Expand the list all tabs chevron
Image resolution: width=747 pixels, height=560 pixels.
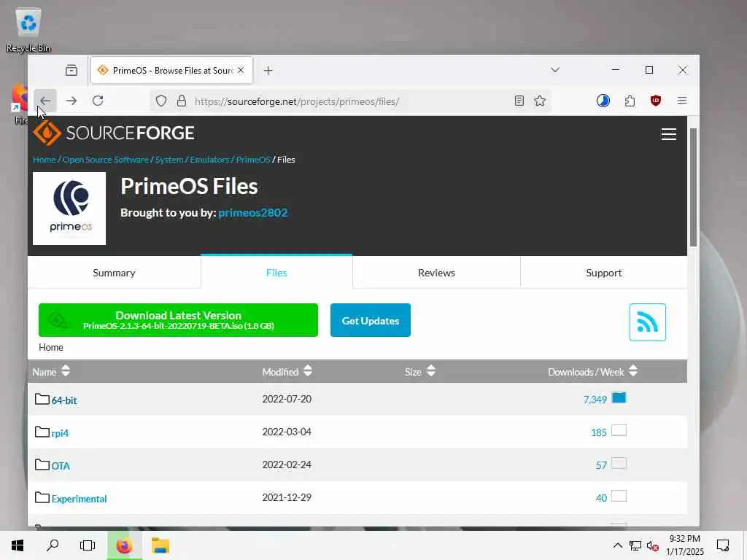click(x=555, y=70)
